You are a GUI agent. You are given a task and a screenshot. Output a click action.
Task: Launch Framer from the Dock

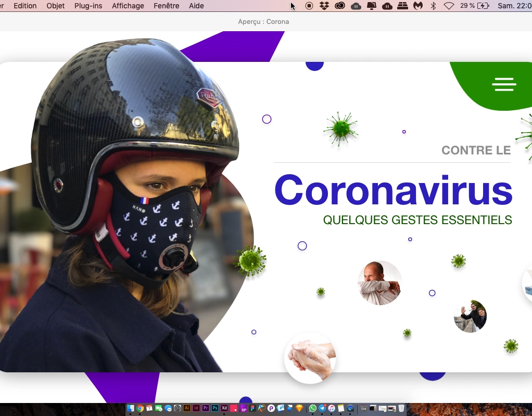click(x=290, y=408)
